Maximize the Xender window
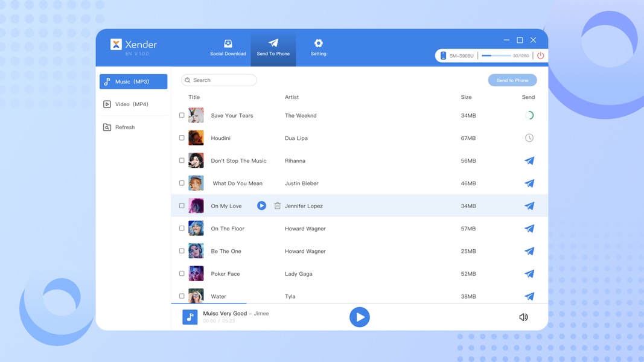This screenshot has height=362, width=644. coord(520,40)
